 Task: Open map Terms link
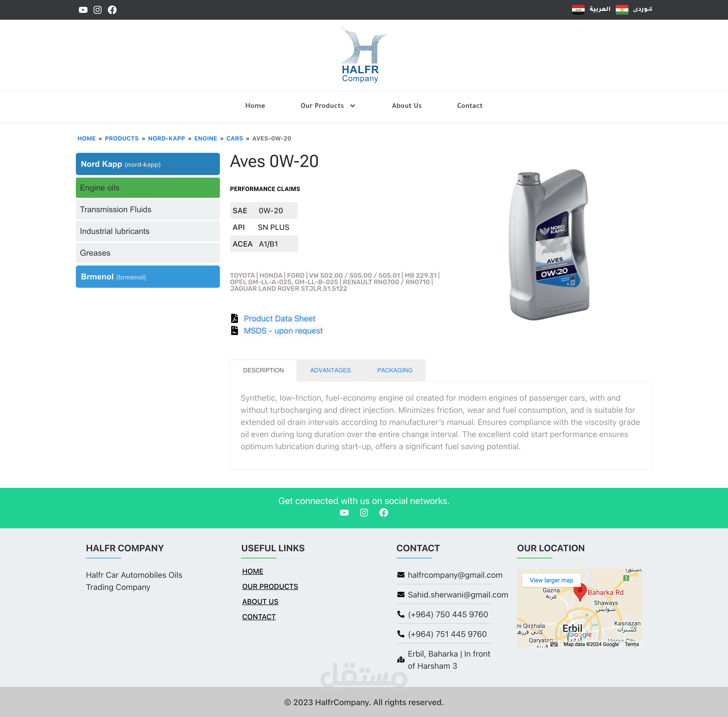point(631,644)
